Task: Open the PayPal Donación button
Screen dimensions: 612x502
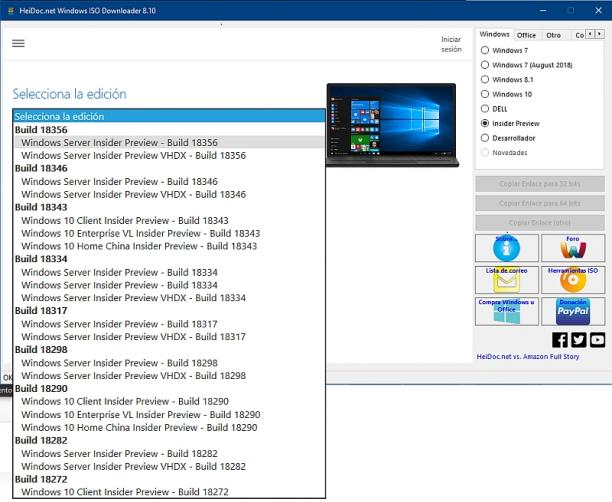Action: point(573,312)
